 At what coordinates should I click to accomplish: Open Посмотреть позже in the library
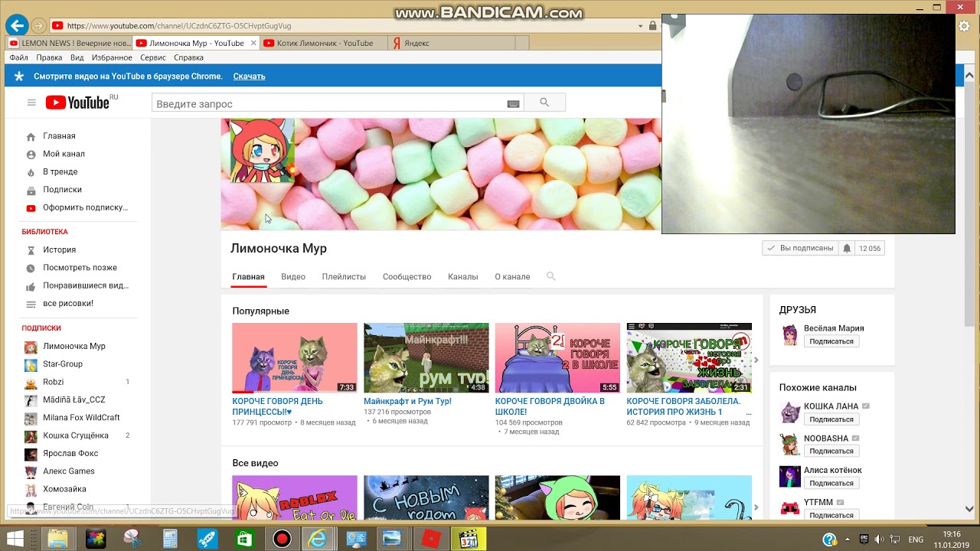(x=79, y=267)
